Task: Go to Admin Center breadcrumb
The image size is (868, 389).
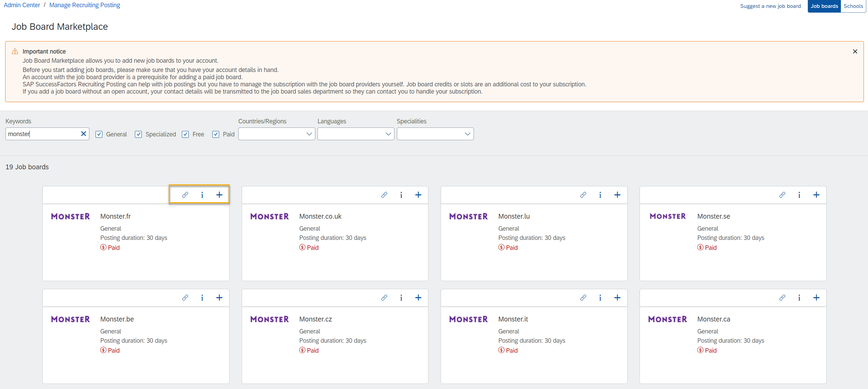Action: click(x=22, y=5)
